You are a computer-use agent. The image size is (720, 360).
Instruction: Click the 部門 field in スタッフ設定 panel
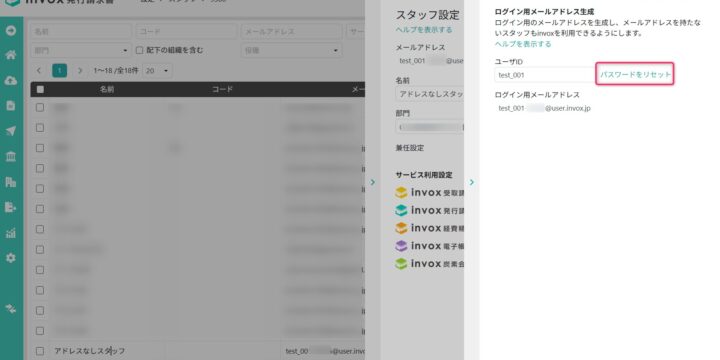430,127
